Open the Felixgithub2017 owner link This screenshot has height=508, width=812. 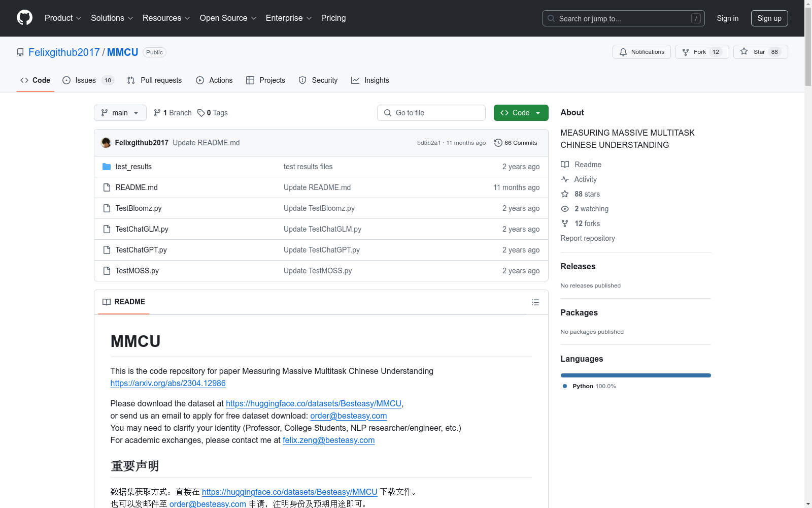pyautogui.click(x=64, y=52)
